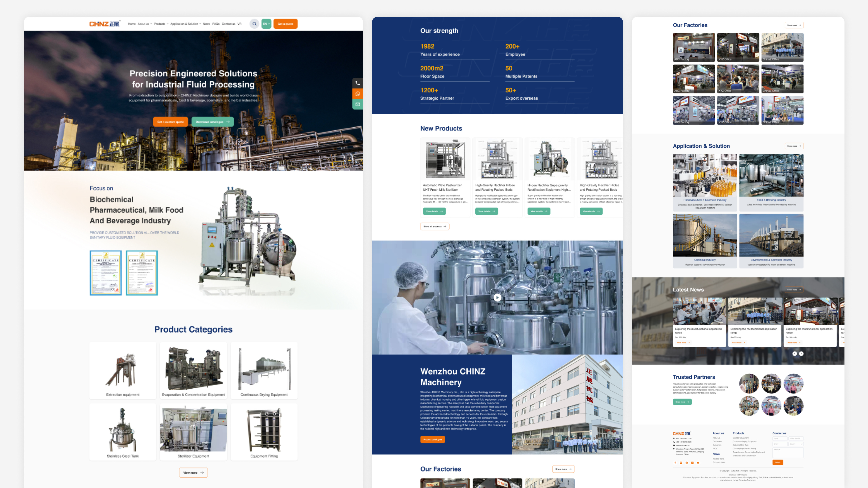The width and height of the screenshot is (868, 488).
Task: Click the floating WhatsApp contact icon
Action: (x=358, y=94)
